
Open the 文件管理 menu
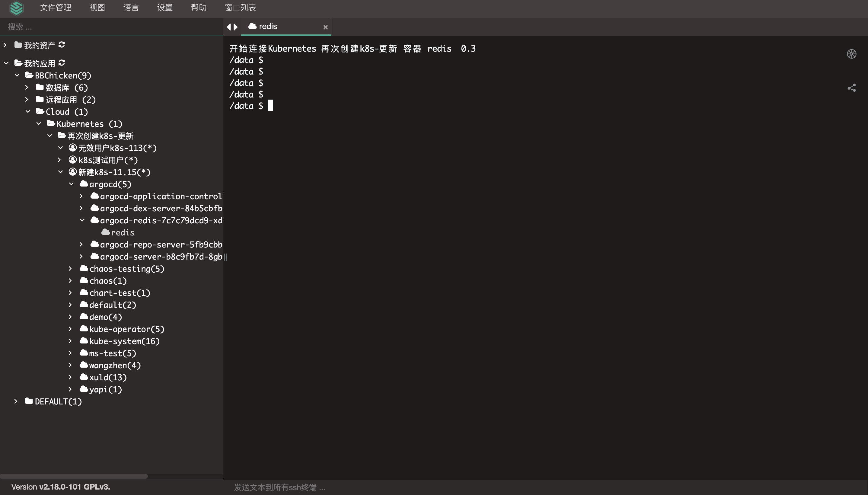[x=56, y=8]
